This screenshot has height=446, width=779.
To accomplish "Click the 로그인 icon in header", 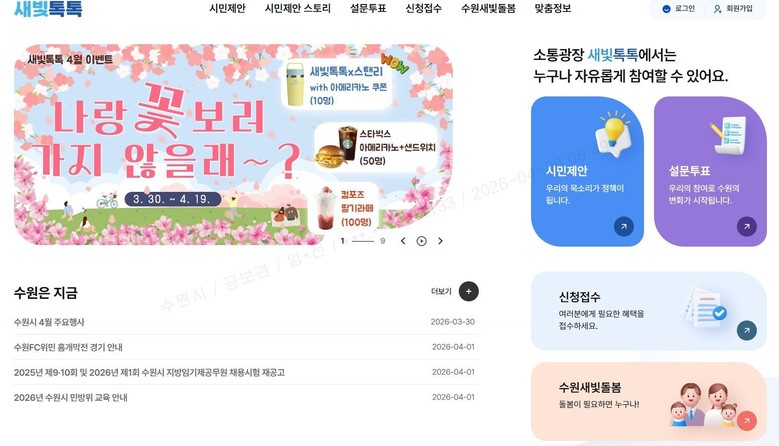I will [x=666, y=9].
